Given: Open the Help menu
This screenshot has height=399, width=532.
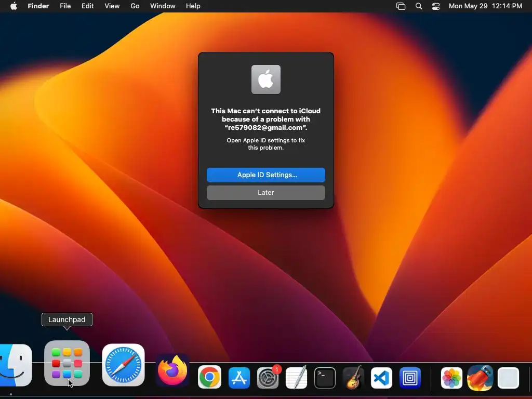Looking at the screenshot, I should 193,6.
